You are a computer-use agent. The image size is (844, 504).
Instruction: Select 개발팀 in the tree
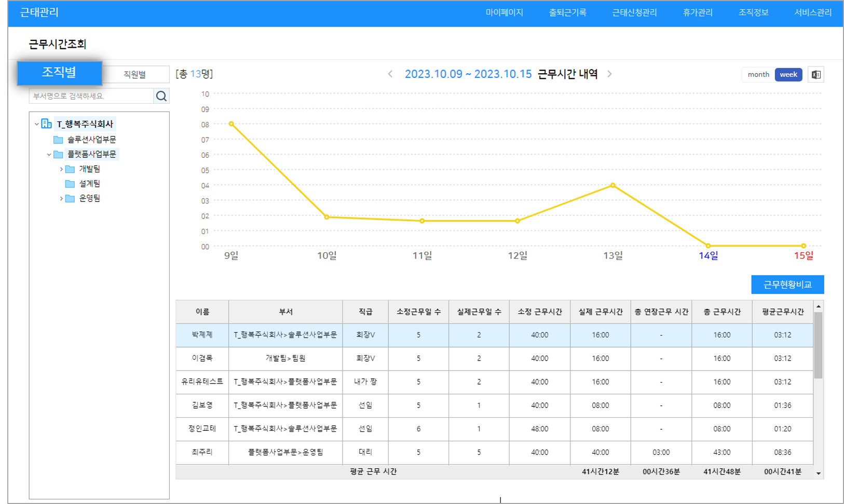89,169
